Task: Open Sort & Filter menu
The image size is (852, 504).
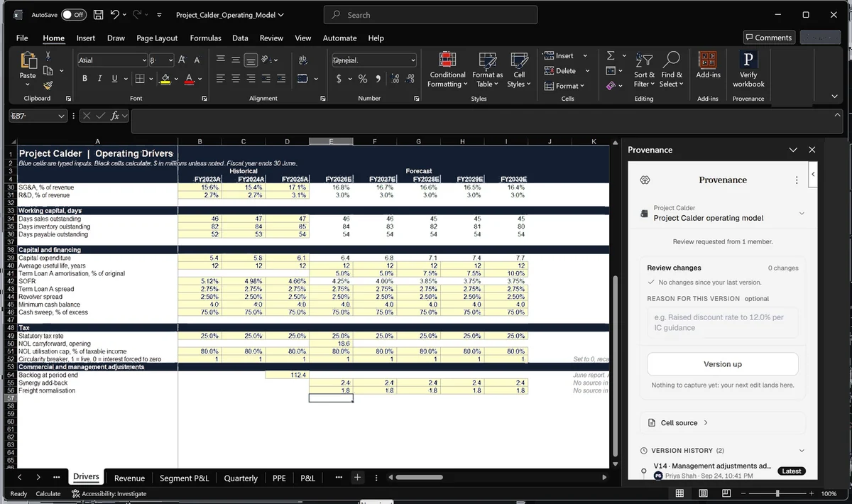Action: [x=645, y=70]
